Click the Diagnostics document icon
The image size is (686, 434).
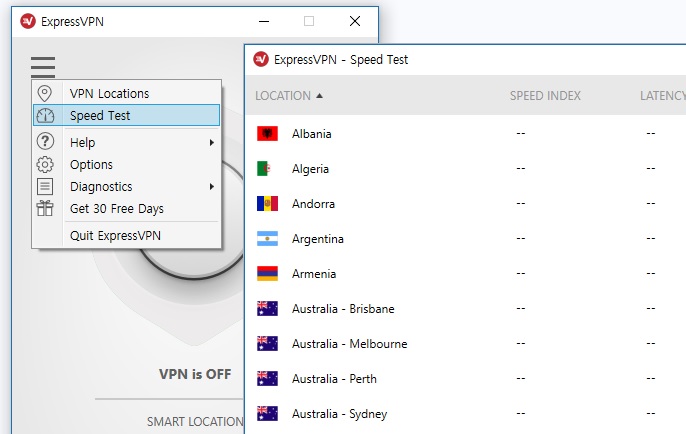pos(45,186)
